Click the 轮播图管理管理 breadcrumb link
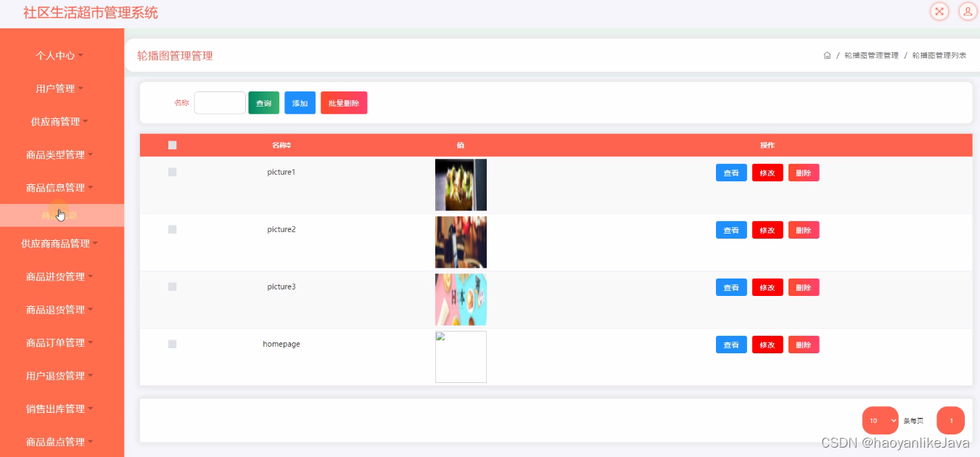 871,56
